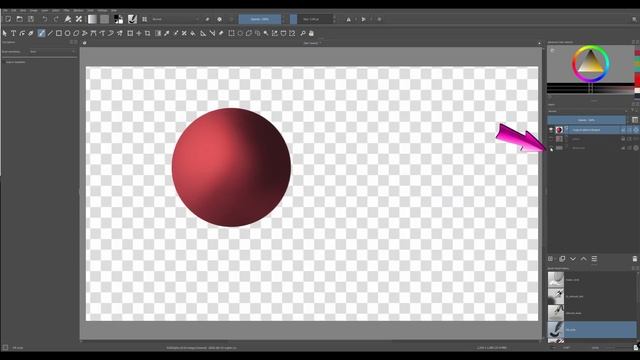Toggle eraser mode

tap(207, 19)
